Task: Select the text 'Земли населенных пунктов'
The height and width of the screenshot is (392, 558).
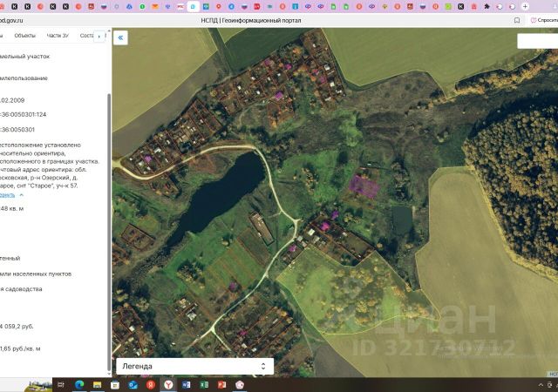Action: click(36, 274)
